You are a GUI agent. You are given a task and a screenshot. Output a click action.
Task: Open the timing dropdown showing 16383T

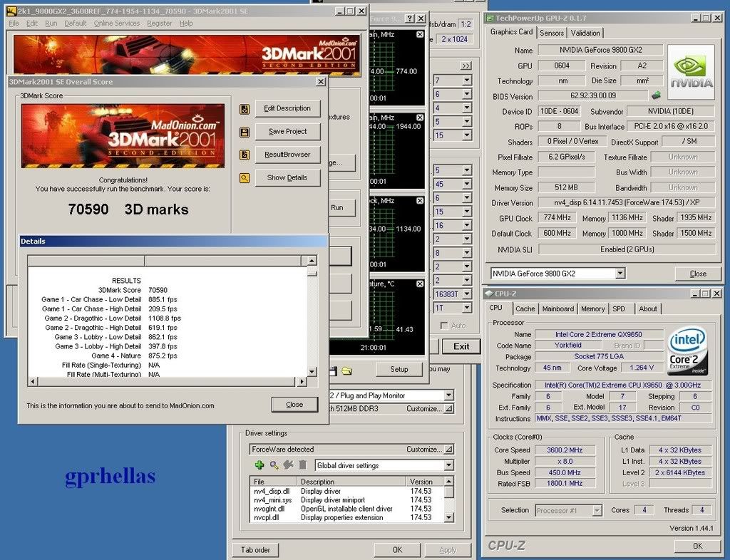click(x=466, y=294)
